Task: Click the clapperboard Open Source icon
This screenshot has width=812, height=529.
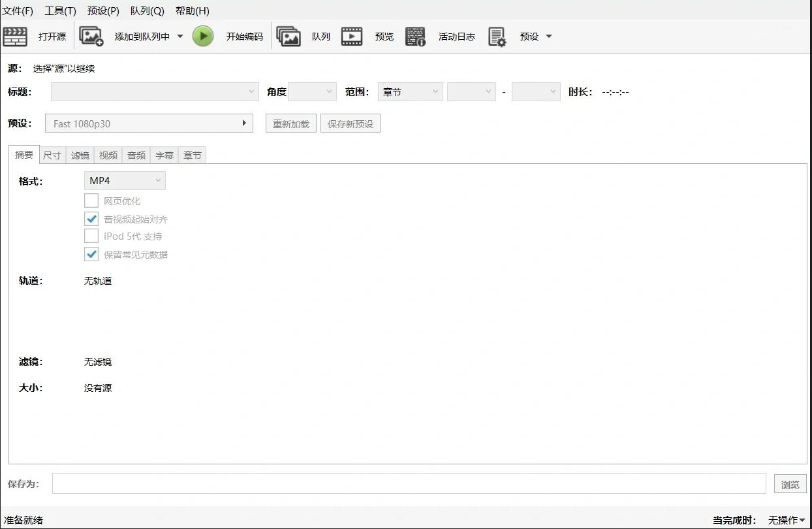Action: point(15,37)
